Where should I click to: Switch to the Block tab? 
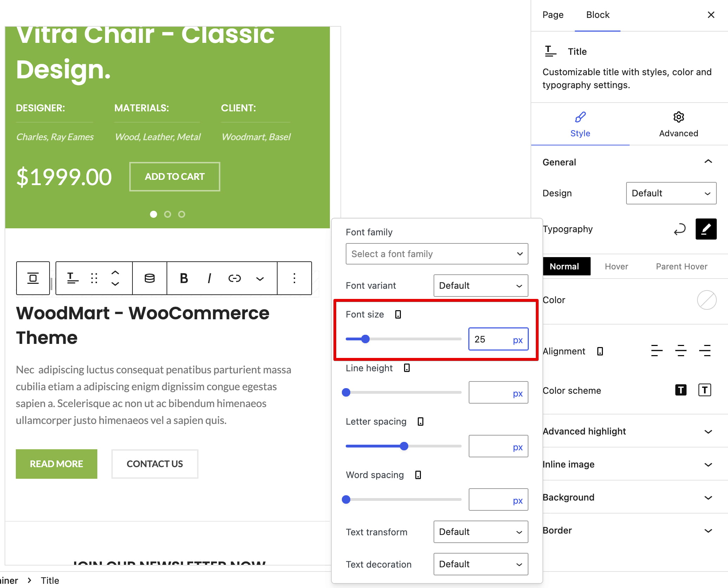[x=598, y=15]
